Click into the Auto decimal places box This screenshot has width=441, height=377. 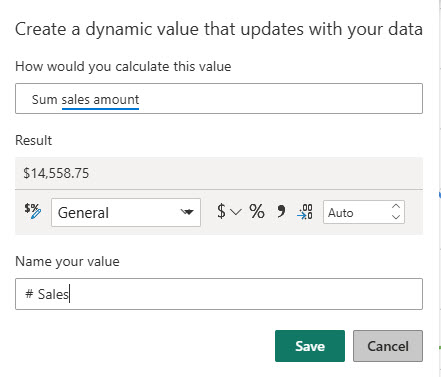tap(356, 212)
